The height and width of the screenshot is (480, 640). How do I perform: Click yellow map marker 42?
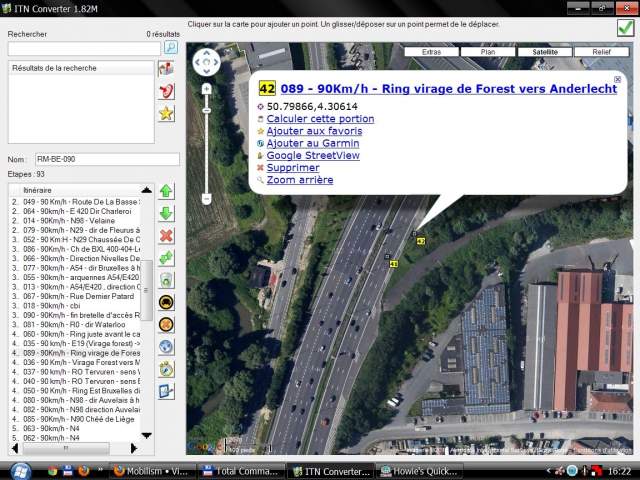[421, 241]
